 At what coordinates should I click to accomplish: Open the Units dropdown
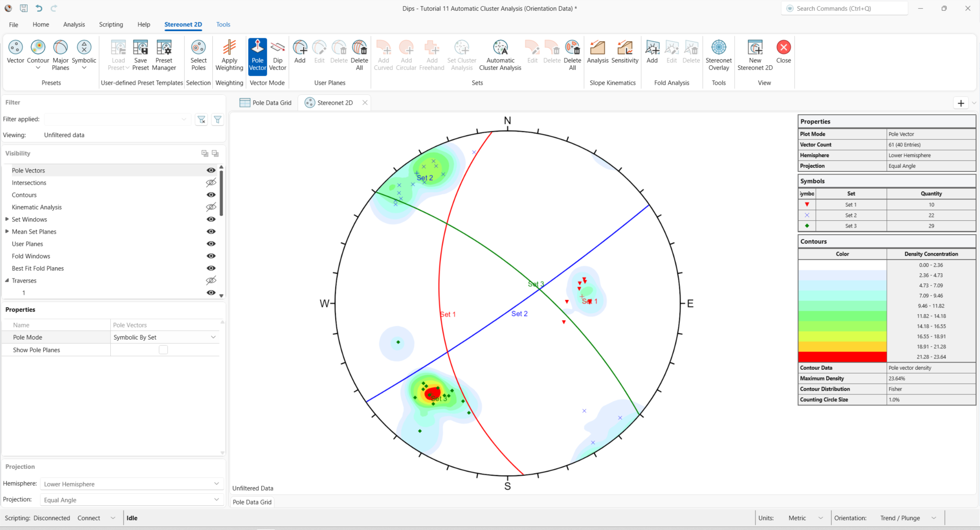click(x=805, y=518)
